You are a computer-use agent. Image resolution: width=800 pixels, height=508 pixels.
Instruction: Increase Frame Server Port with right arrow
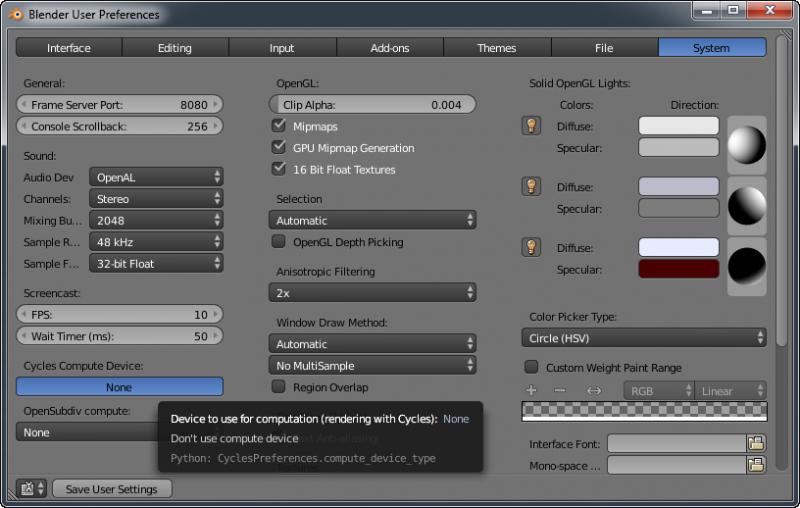coord(216,104)
